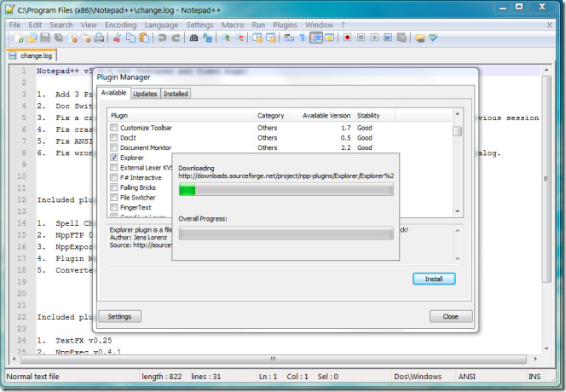Screen dimensions: 566x392
Task: Click the green download progress bar
Action: tap(286, 189)
